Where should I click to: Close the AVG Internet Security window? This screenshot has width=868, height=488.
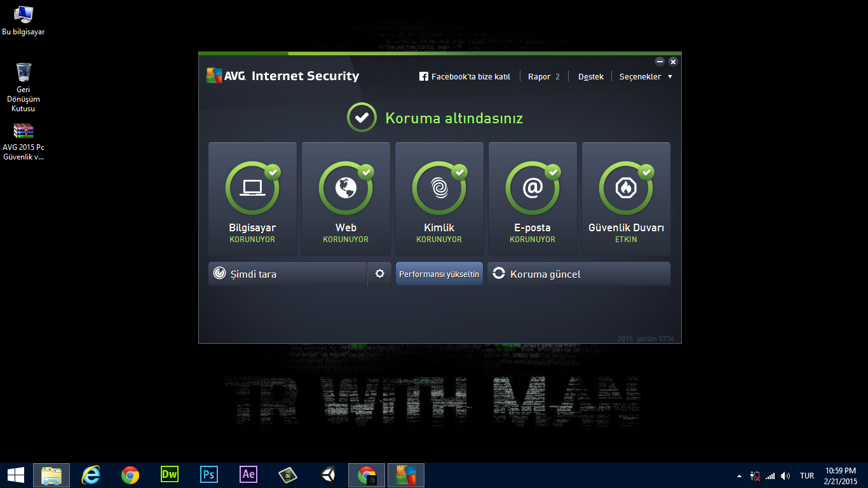(673, 62)
